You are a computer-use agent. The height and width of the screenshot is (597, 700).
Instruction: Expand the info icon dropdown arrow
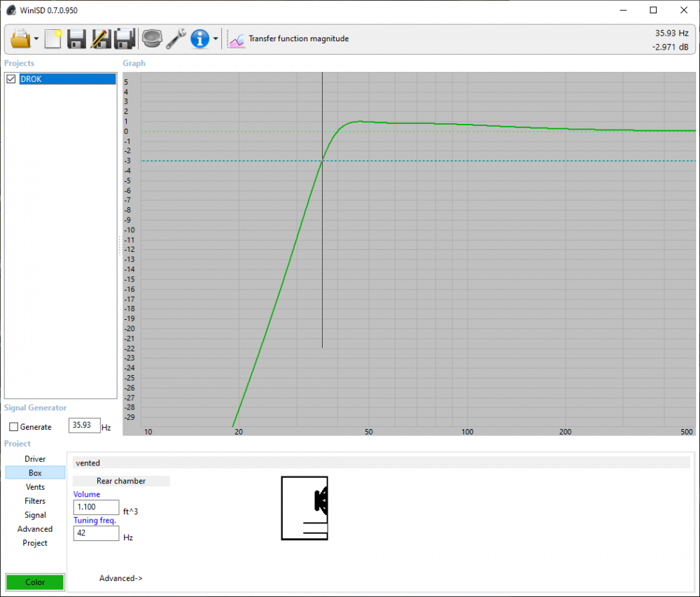tap(216, 39)
